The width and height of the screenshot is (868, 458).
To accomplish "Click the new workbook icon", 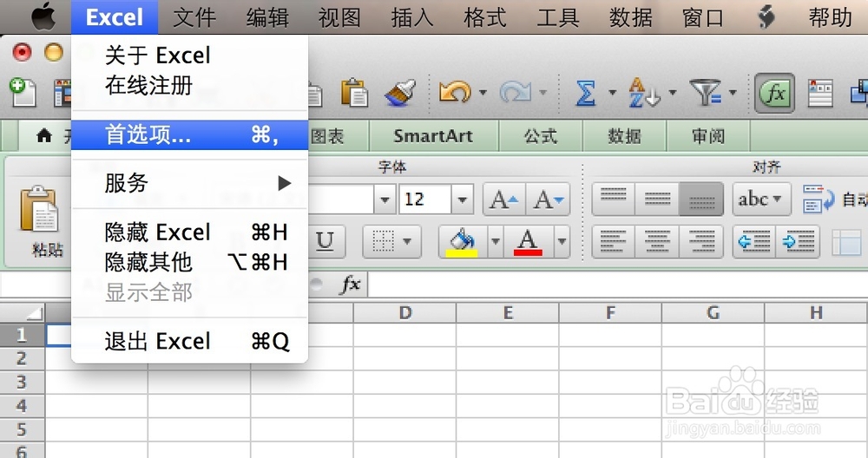I will 23,92.
